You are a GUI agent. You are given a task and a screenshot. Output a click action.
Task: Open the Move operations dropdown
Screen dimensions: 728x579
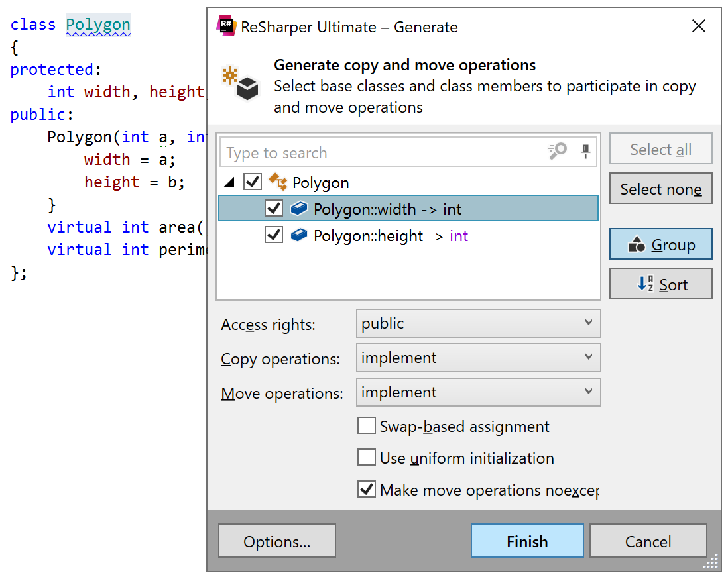(590, 392)
